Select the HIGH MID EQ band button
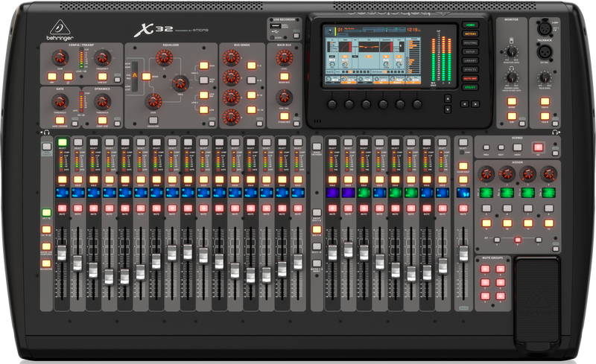596x364 pixels. (x=204, y=80)
